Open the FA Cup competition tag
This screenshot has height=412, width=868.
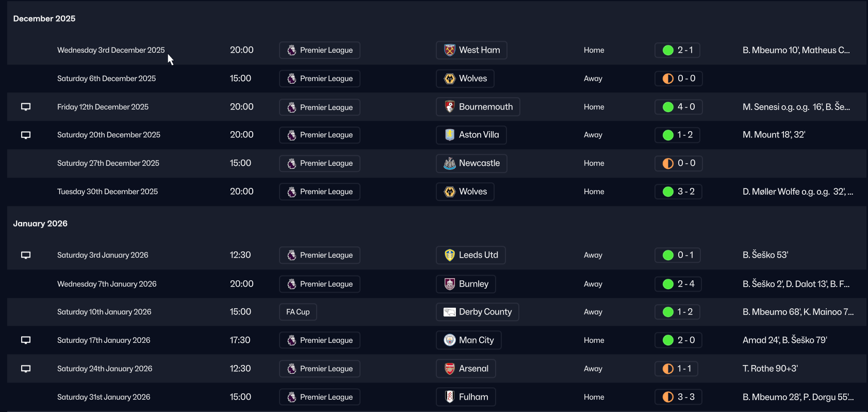298,312
